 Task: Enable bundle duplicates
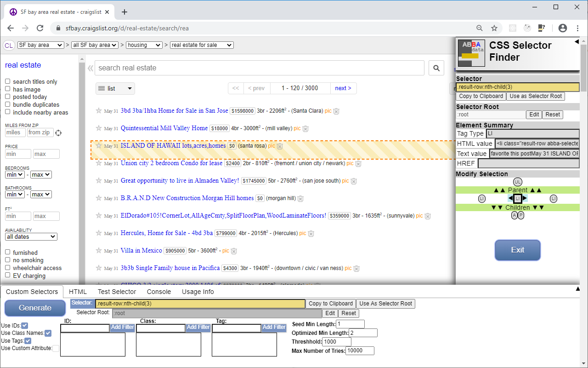point(7,104)
